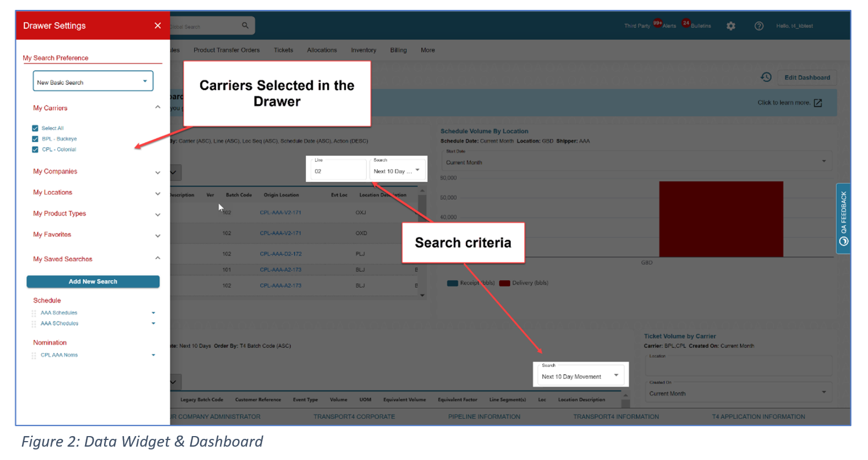The image size is (868, 460).
Task: Click the dashboard history clock icon
Action: [766, 77]
